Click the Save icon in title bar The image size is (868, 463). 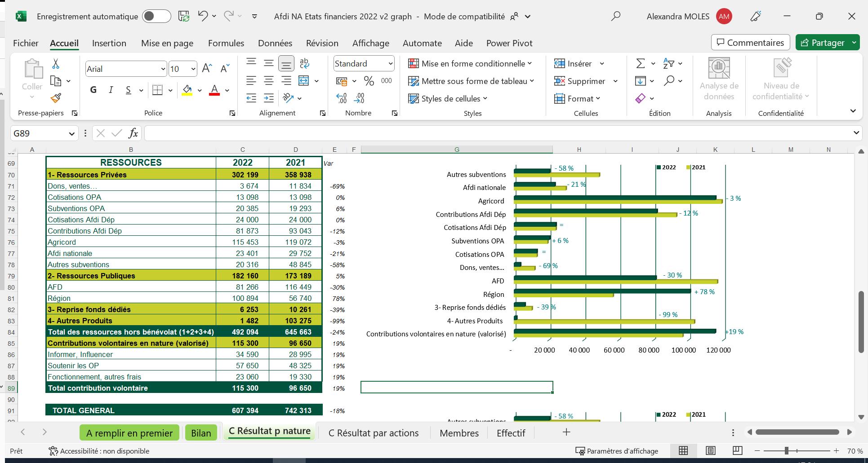pyautogui.click(x=184, y=17)
